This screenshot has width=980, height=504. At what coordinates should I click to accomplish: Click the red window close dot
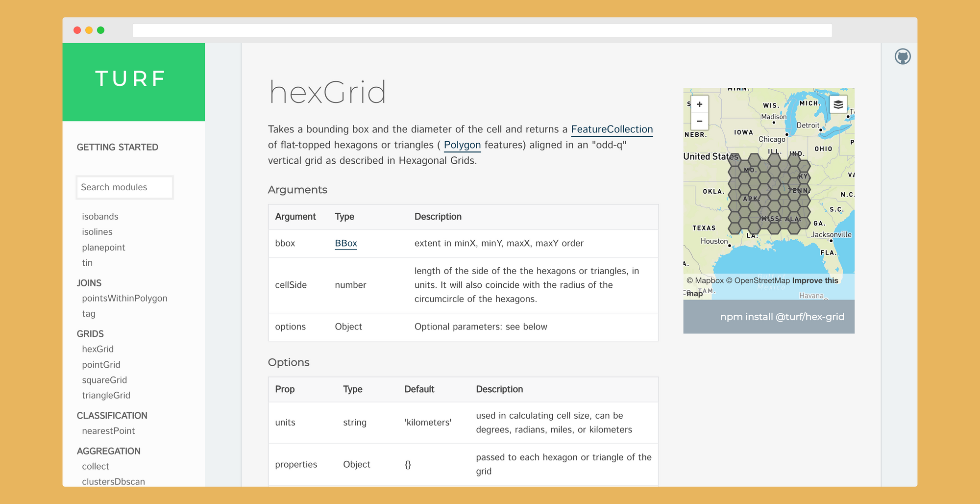77,30
